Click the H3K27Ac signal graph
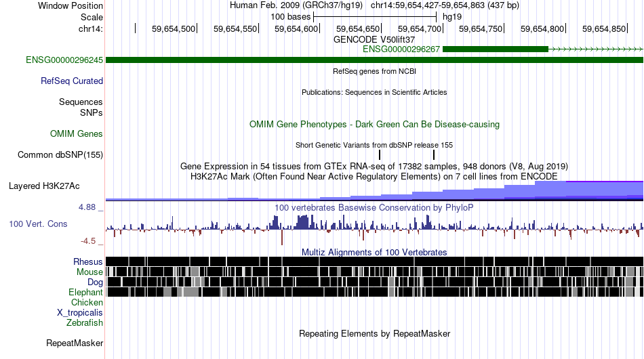 374,191
